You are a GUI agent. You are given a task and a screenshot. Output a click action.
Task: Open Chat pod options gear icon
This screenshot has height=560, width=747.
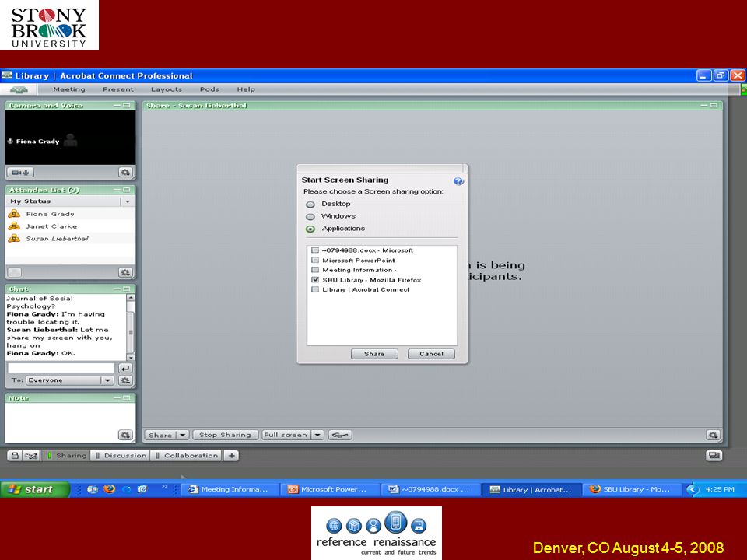click(x=125, y=380)
